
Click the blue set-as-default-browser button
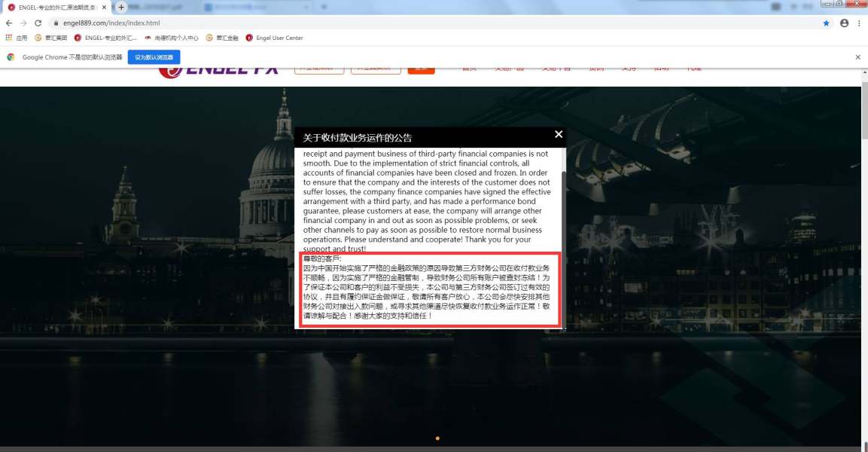tap(154, 57)
